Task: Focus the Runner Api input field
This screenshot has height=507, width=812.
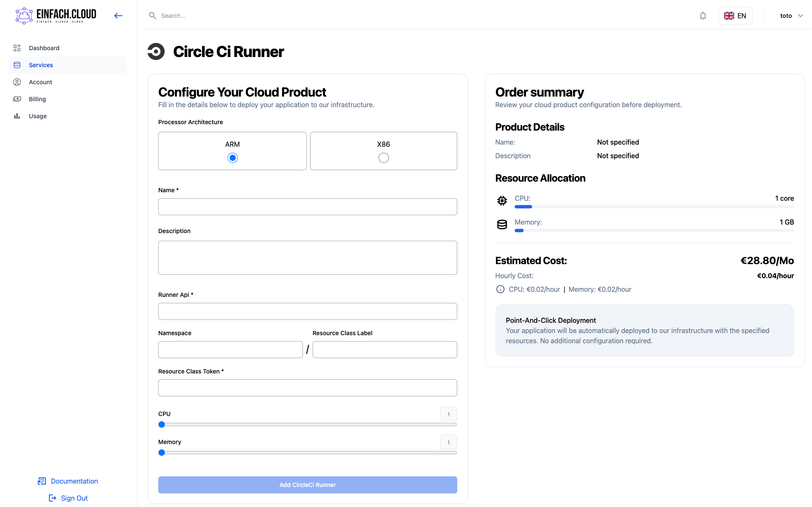Action: click(x=308, y=311)
